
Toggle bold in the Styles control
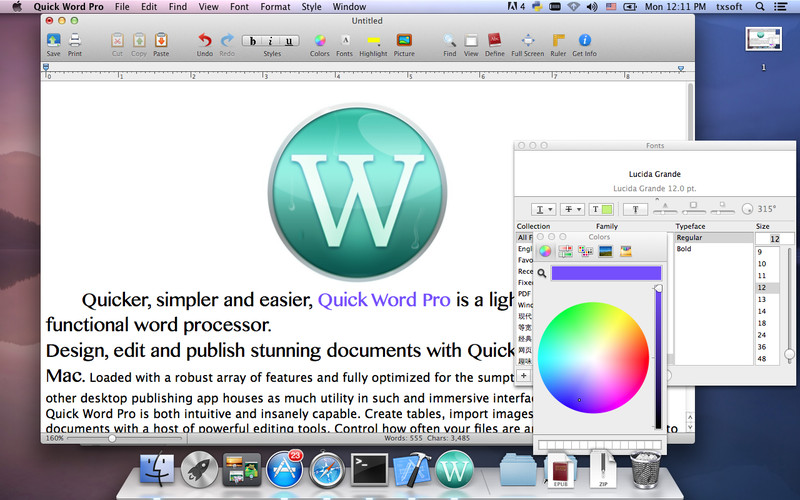pyautogui.click(x=252, y=41)
